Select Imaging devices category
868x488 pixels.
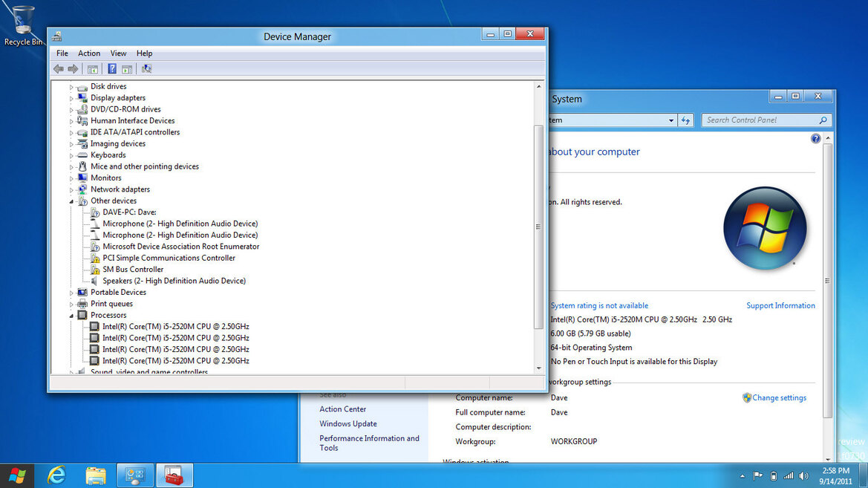[x=118, y=143]
